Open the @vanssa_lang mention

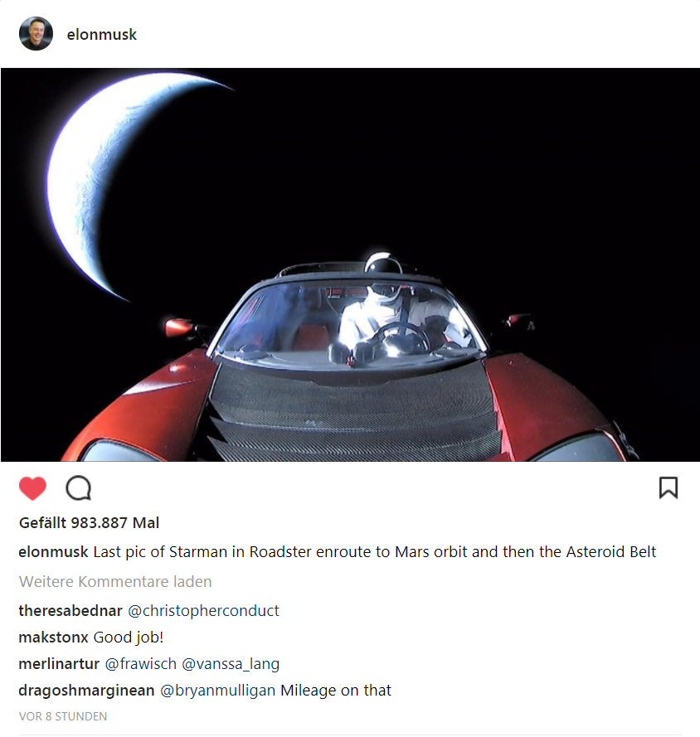click(x=231, y=664)
